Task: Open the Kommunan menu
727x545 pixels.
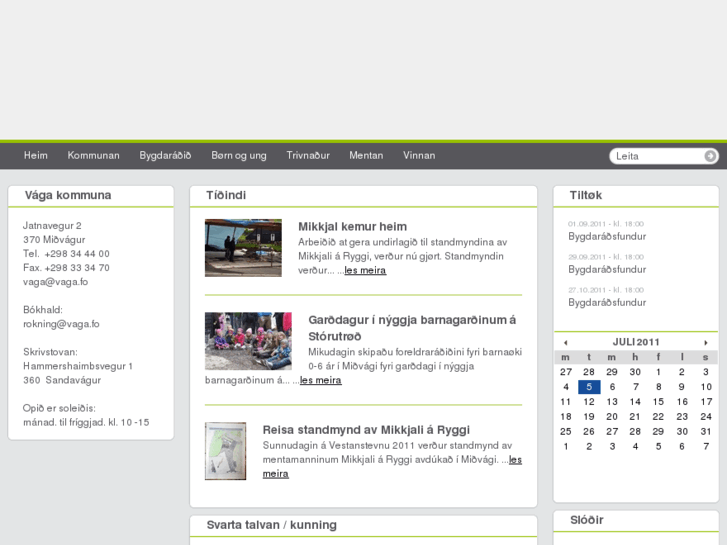Action: click(x=94, y=155)
